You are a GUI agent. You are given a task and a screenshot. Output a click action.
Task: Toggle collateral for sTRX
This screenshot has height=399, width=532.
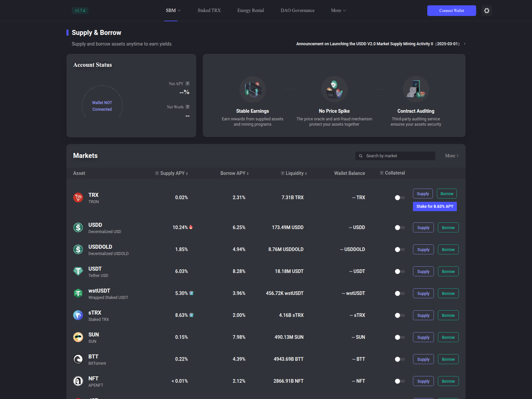[x=400, y=315]
